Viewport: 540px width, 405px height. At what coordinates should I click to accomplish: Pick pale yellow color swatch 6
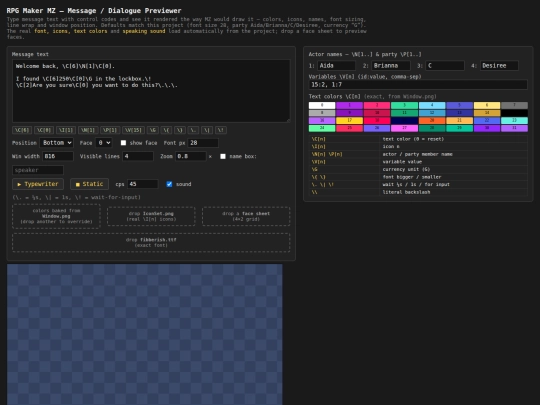(x=487, y=105)
